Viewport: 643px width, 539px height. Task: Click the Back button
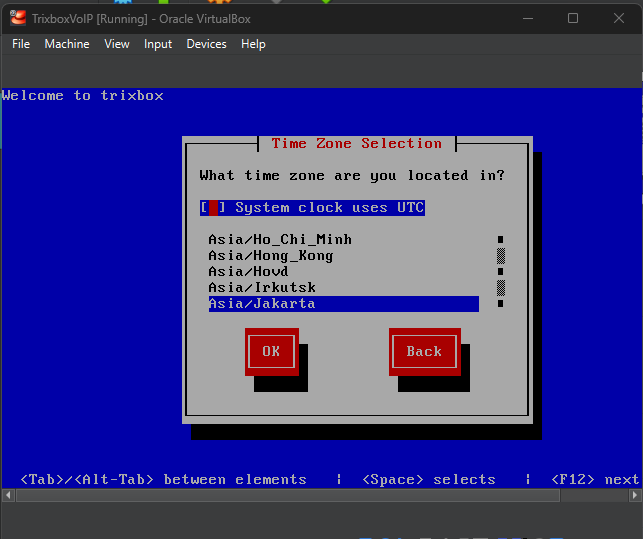pyautogui.click(x=424, y=352)
